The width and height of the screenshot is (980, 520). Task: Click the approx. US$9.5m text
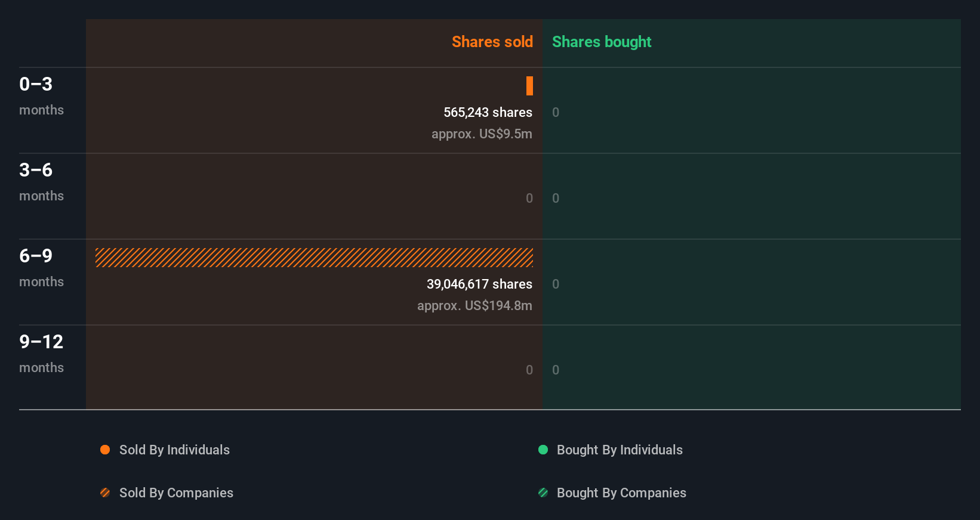click(x=482, y=134)
